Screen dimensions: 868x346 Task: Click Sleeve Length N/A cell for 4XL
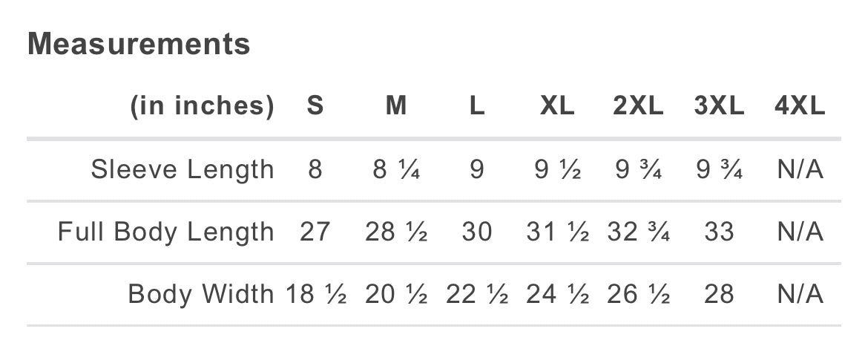[800, 169]
